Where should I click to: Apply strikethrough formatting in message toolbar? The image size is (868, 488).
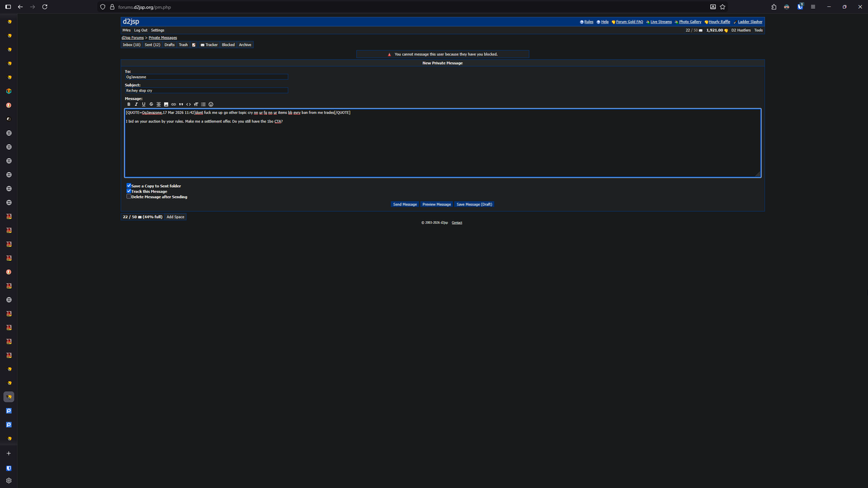click(x=151, y=104)
